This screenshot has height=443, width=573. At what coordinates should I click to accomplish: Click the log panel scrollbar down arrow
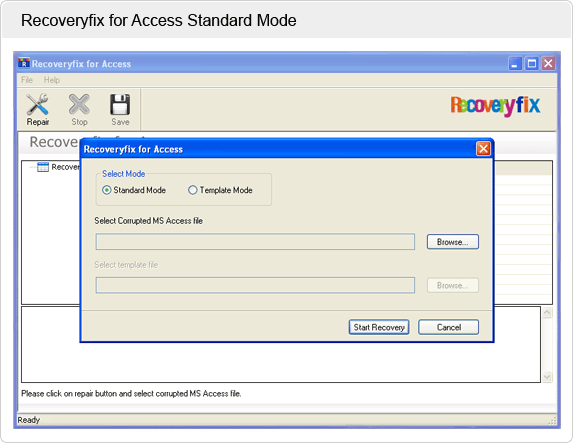point(547,377)
